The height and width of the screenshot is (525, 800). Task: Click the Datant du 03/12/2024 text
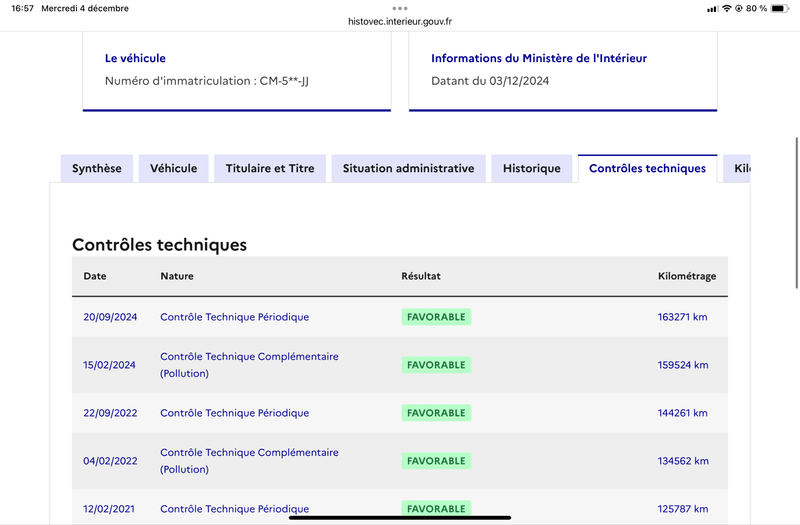click(490, 81)
